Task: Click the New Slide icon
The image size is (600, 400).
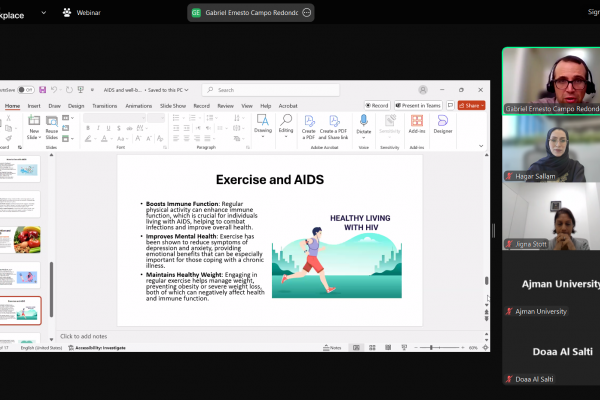Action: pos(34,121)
